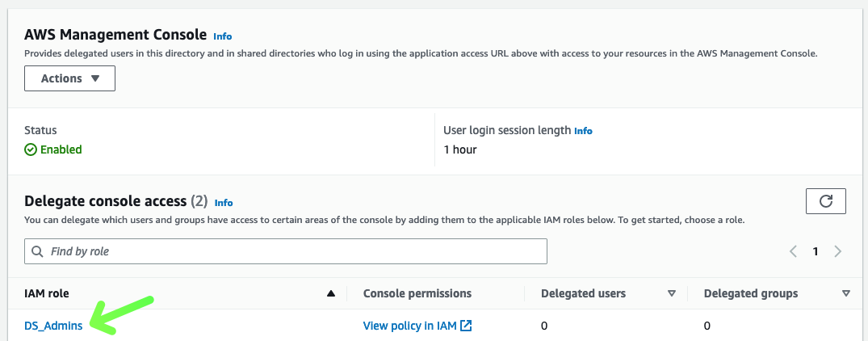Go to previous page chevron
Viewport: 868px width, 341px height.
click(x=794, y=251)
